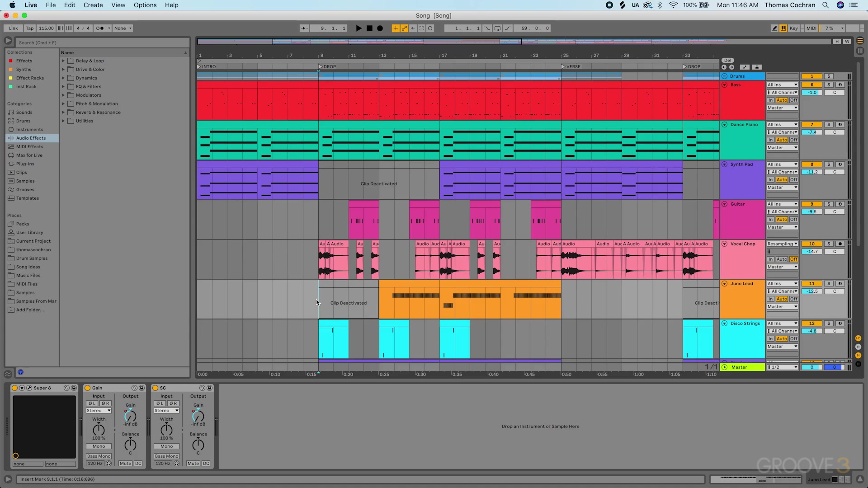868x488 pixels.
Task: Mute the Guitar track activator
Action: point(811,204)
